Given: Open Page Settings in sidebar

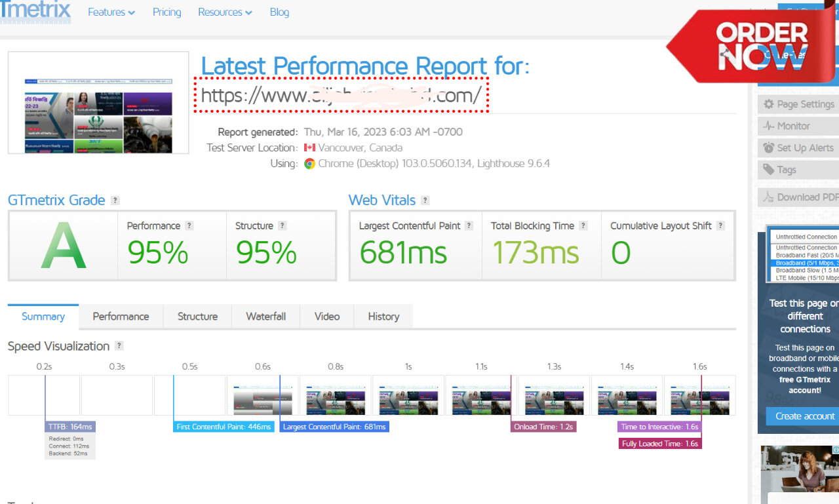Looking at the screenshot, I should tap(798, 104).
